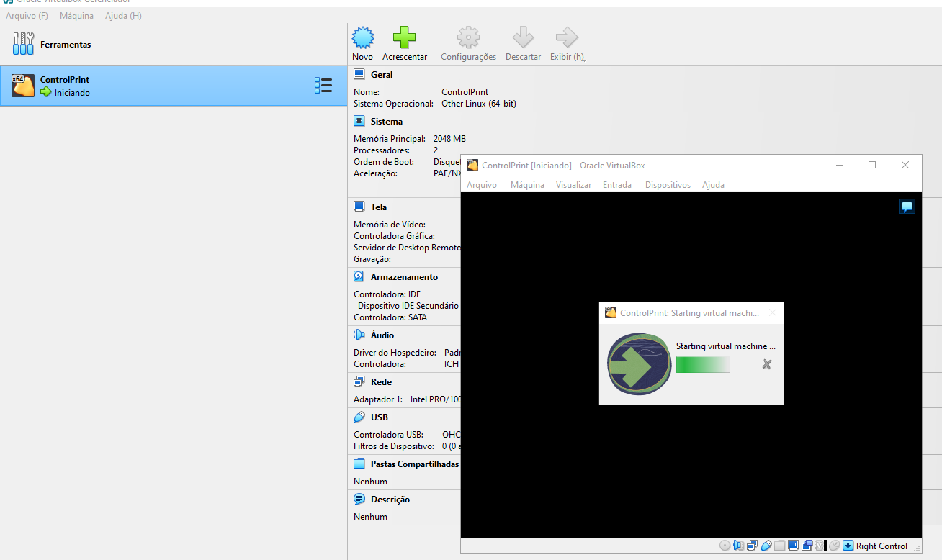Click the Geral section header
The width and height of the screenshot is (942, 560).
[x=382, y=75]
